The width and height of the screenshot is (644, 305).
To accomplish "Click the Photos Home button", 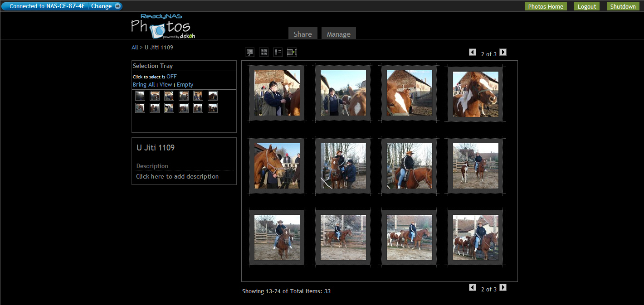I will coord(546,6).
